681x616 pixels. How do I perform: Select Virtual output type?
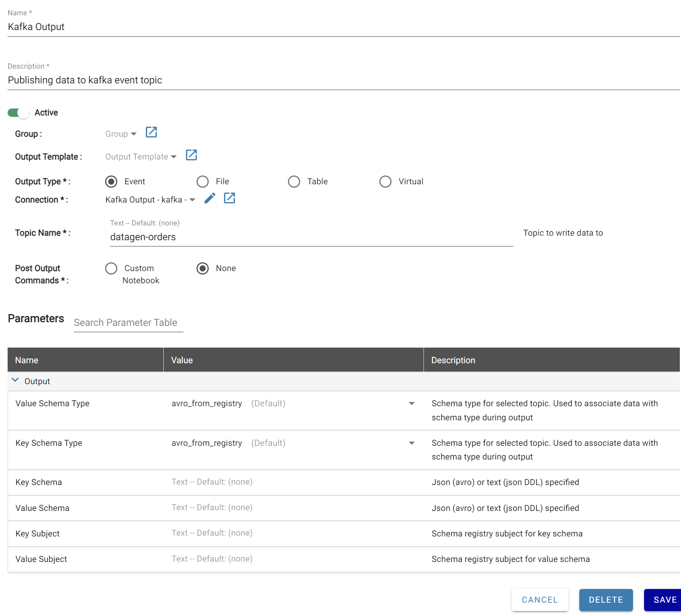(385, 182)
